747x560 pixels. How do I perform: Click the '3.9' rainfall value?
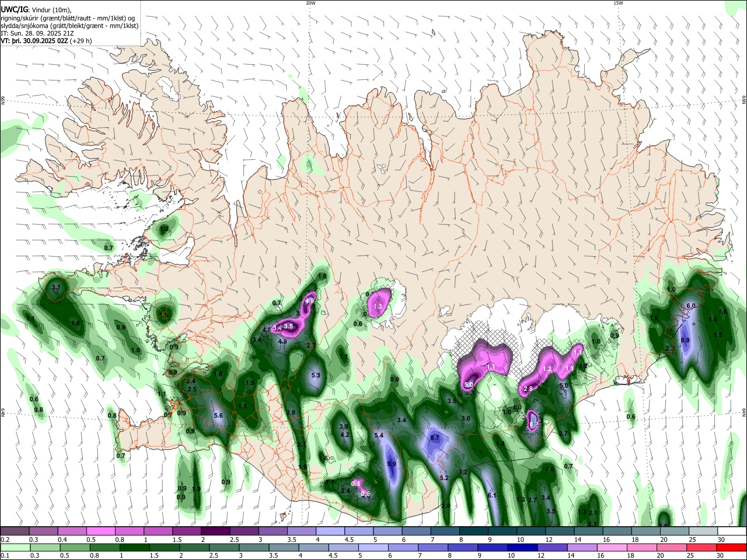[344, 426]
